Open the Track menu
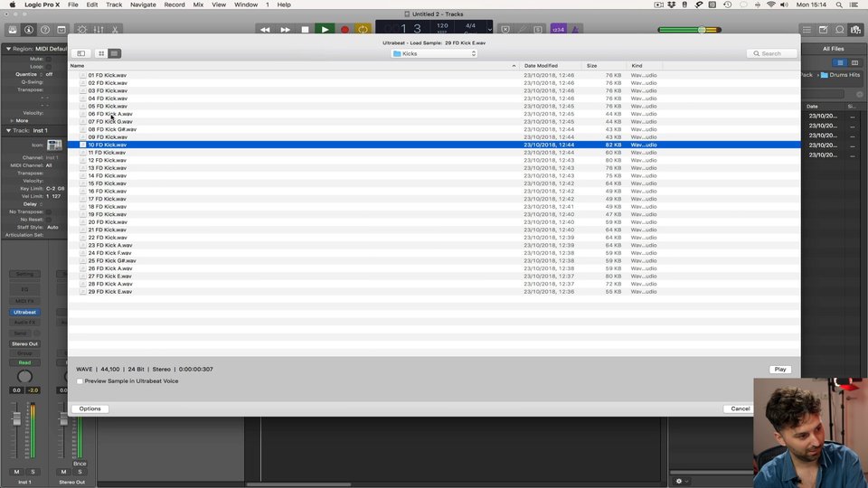 click(114, 5)
